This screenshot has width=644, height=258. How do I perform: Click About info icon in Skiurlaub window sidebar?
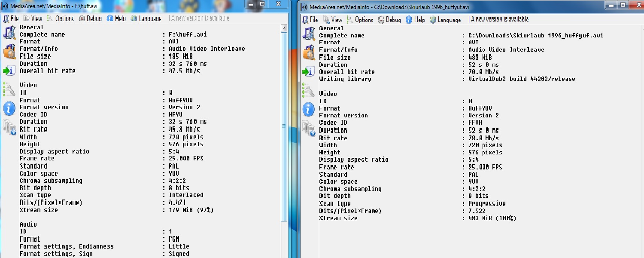(308, 109)
